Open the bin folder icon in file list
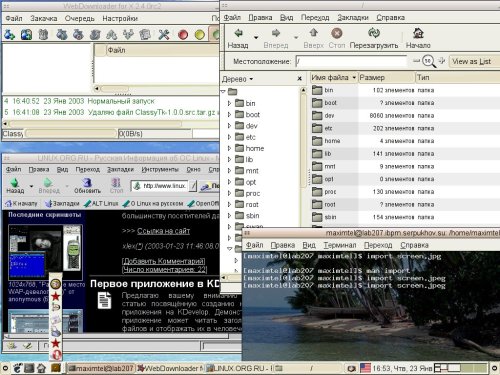 (317, 90)
